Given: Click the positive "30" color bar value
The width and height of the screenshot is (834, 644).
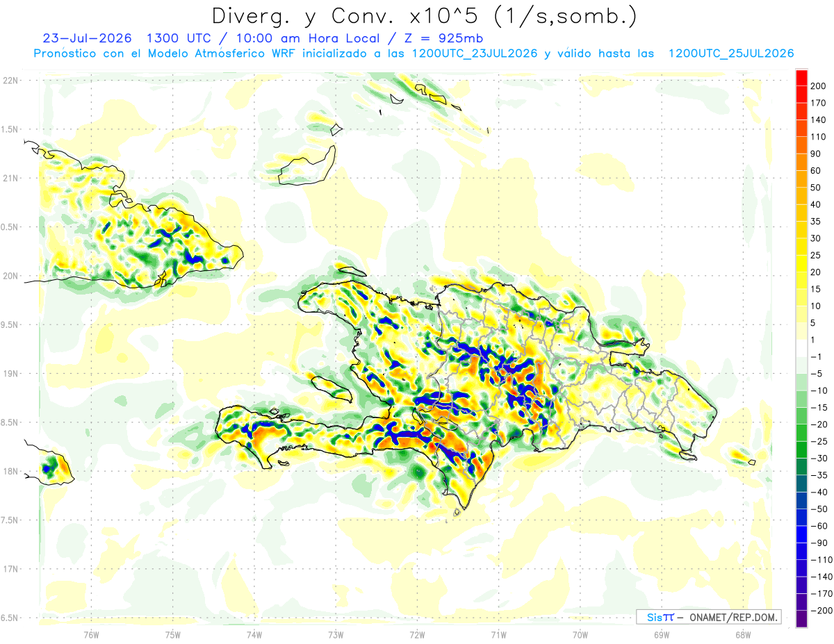Looking at the screenshot, I should pyautogui.click(x=817, y=238).
